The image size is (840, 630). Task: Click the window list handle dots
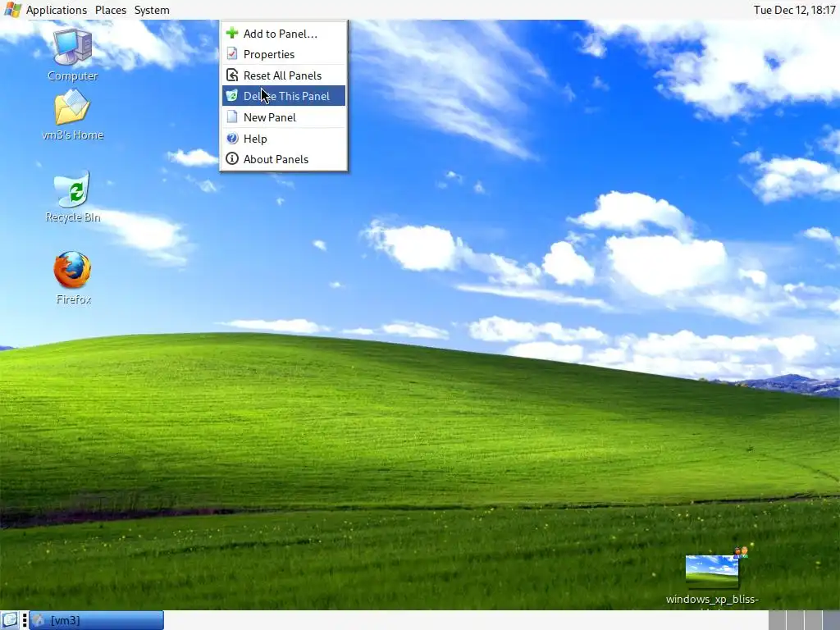[25, 620]
